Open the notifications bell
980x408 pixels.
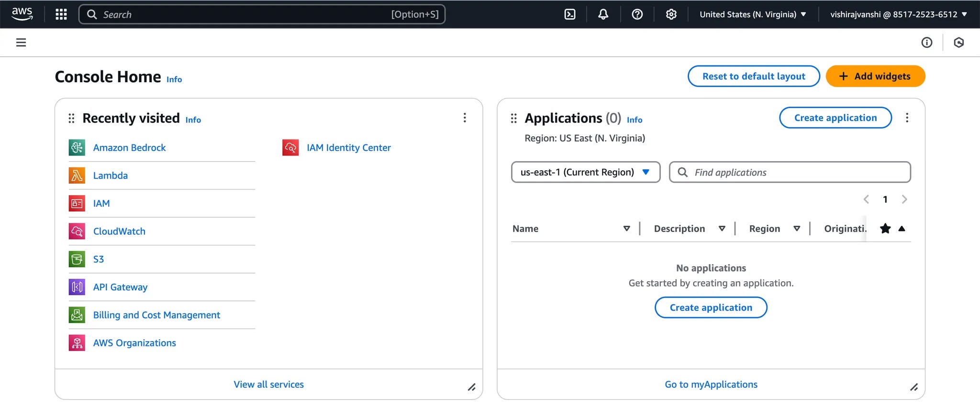click(x=603, y=14)
